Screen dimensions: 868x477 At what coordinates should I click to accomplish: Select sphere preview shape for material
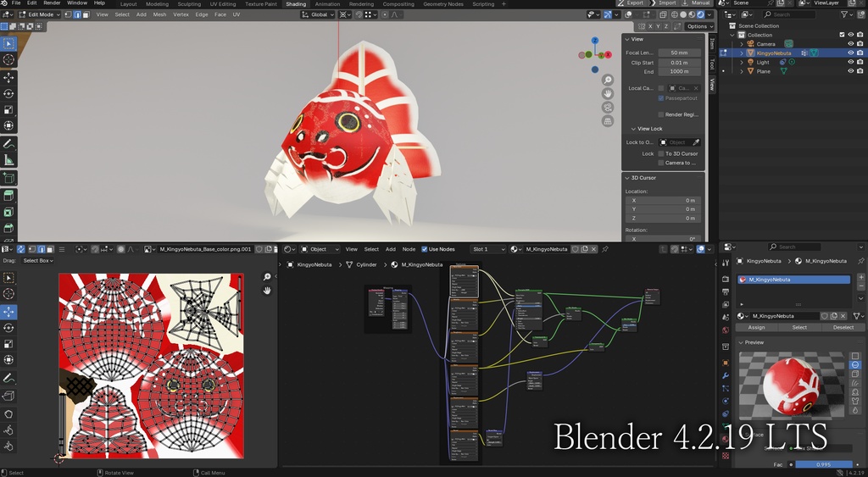855,364
